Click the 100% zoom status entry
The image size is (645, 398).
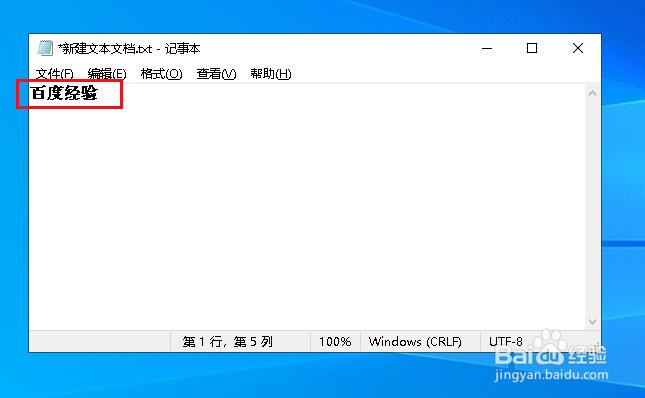click(x=335, y=342)
